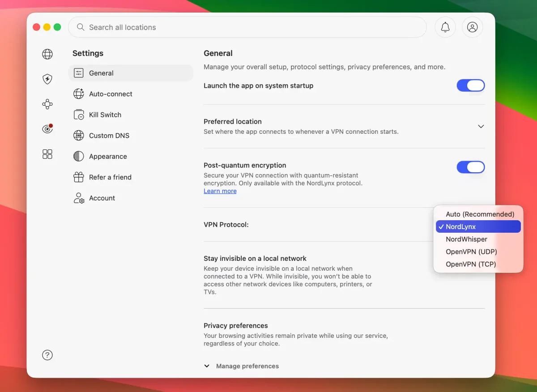Click the General sliders icon
Screen dimensions: 537x392
(x=79, y=73)
